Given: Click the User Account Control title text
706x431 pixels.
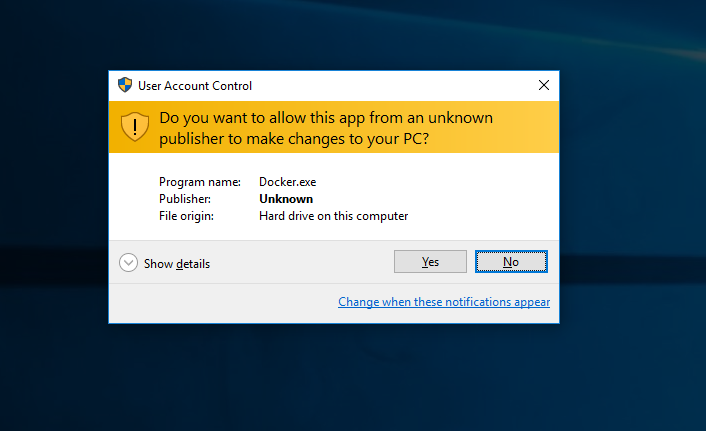Looking at the screenshot, I should [x=195, y=86].
